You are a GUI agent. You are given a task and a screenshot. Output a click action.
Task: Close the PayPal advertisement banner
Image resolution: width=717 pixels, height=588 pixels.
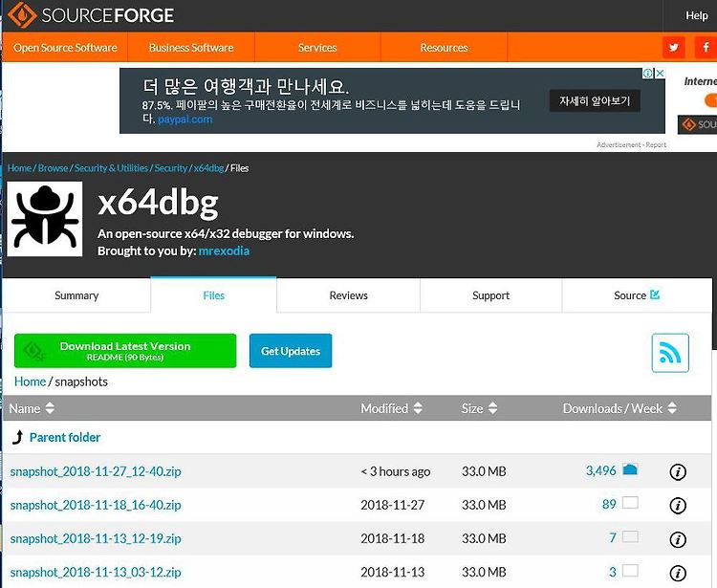tap(660, 74)
